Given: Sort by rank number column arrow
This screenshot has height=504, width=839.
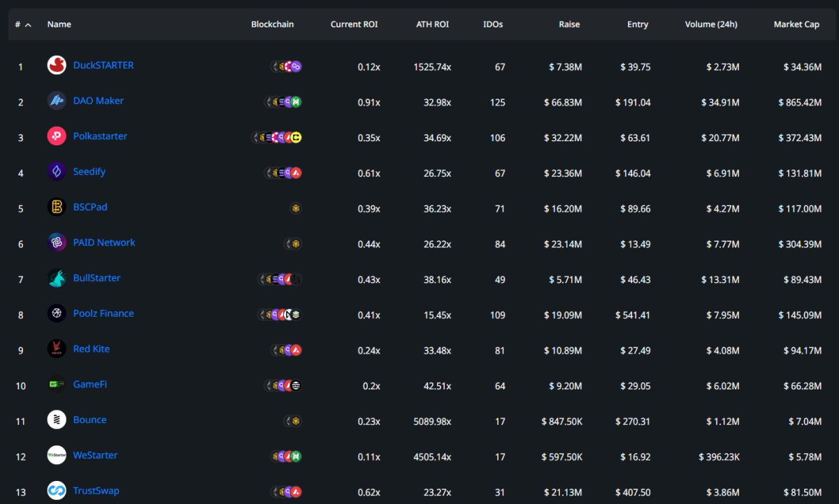Looking at the screenshot, I should tap(28, 24).
